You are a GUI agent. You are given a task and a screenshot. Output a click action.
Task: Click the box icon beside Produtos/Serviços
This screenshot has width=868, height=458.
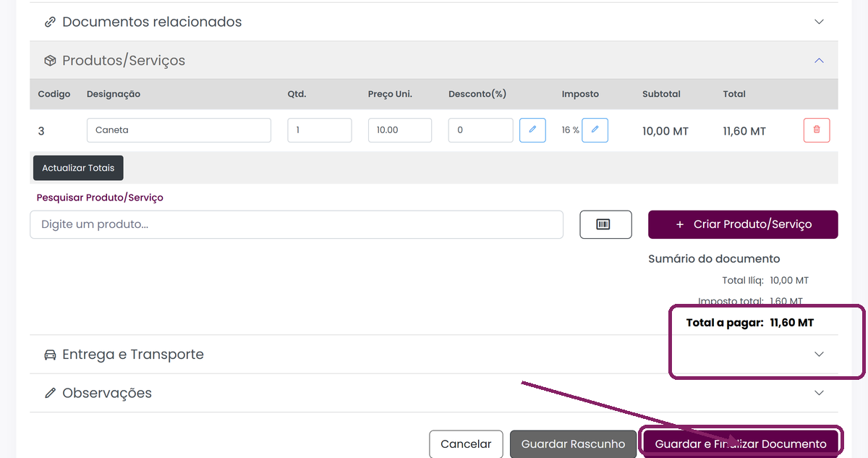(x=50, y=61)
